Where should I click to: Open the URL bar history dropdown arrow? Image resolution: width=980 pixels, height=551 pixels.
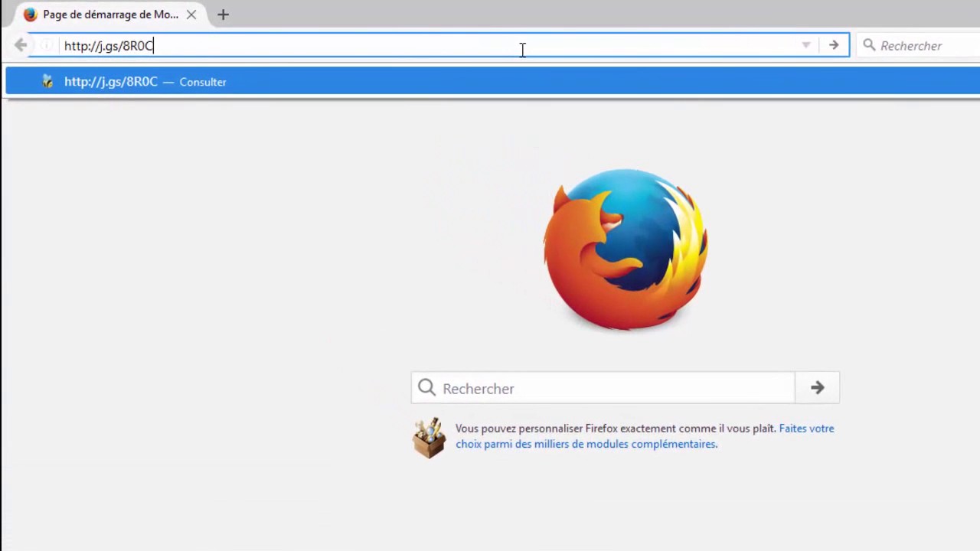(805, 46)
